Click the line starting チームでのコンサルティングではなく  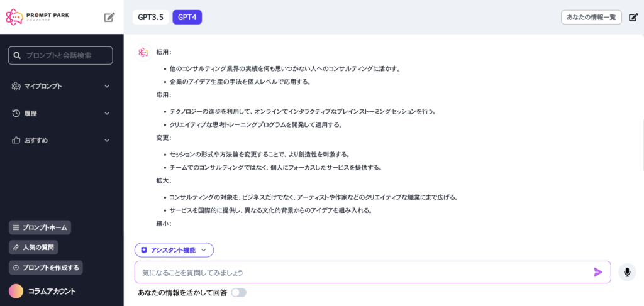[275, 168]
